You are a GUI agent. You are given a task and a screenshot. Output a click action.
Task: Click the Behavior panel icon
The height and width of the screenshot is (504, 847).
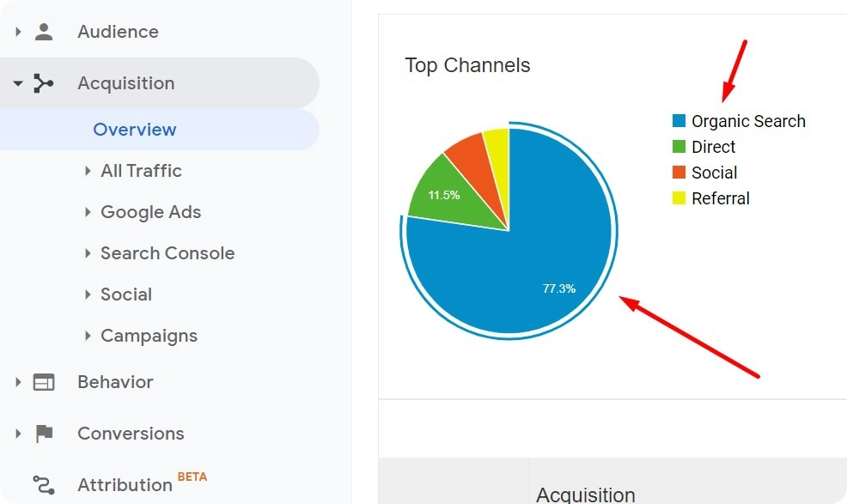[44, 382]
